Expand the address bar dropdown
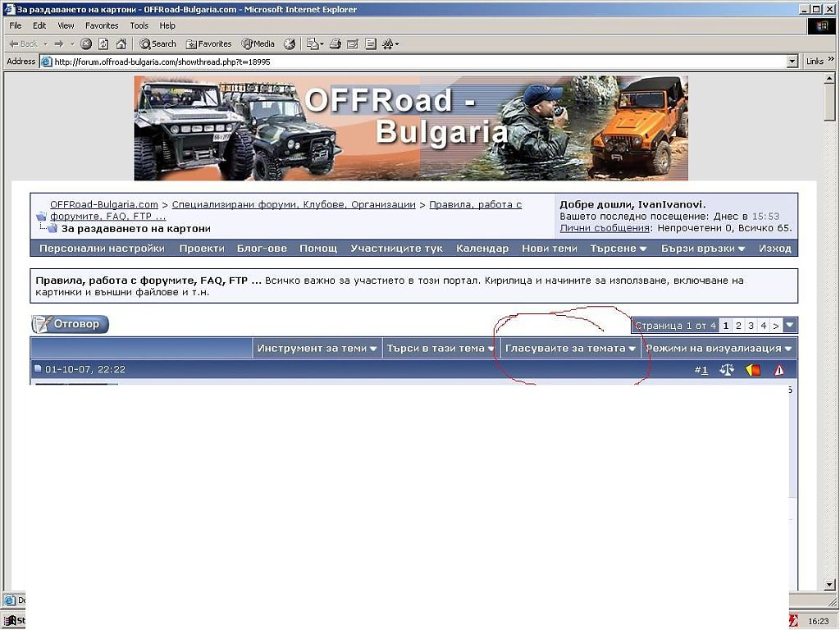Viewport: 840px width, 630px height. (793, 62)
